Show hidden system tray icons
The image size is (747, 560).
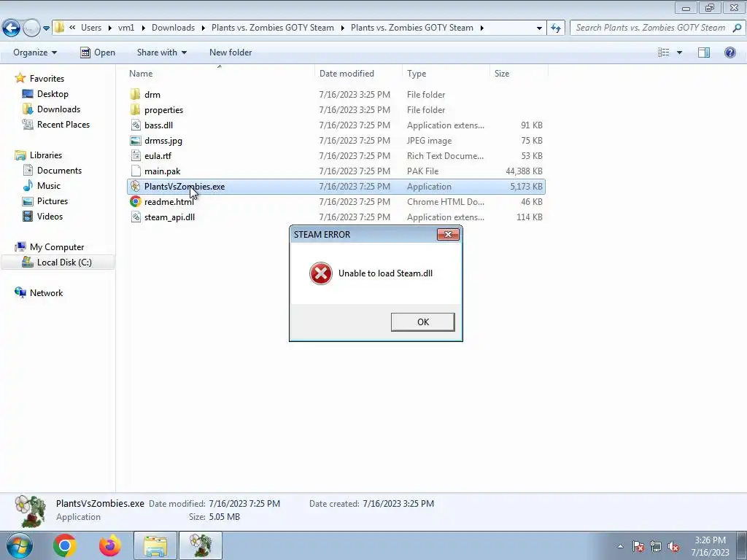(620, 546)
